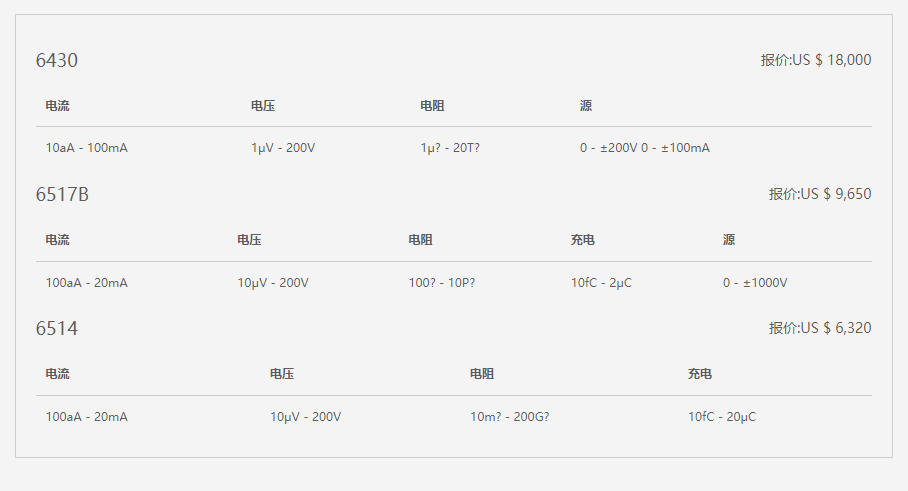Click the US $ 6,320 price quote

[819, 328]
